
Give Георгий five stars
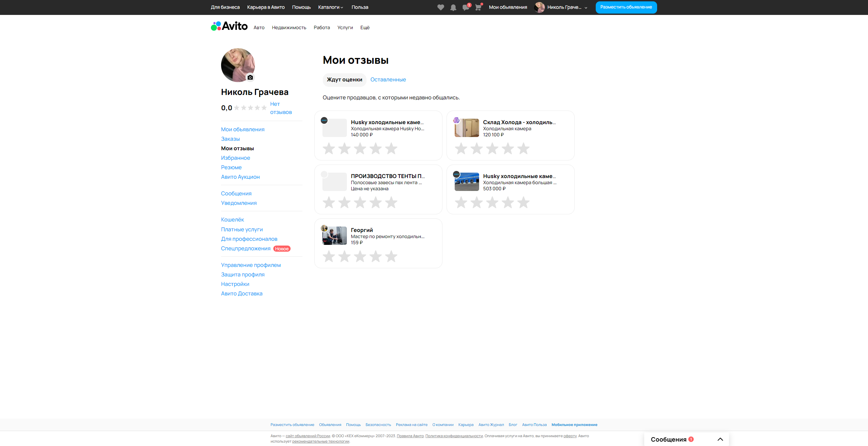pos(391,256)
